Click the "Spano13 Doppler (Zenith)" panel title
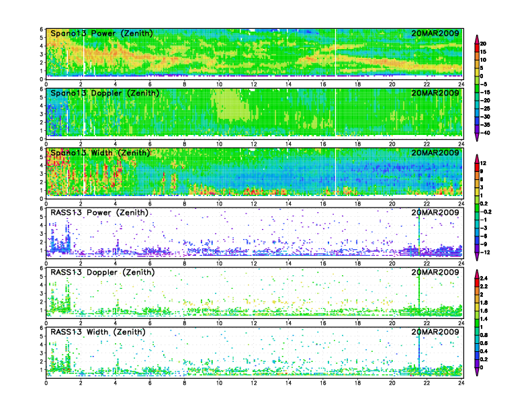Screen dimensions: 532x411 tap(105, 93)
